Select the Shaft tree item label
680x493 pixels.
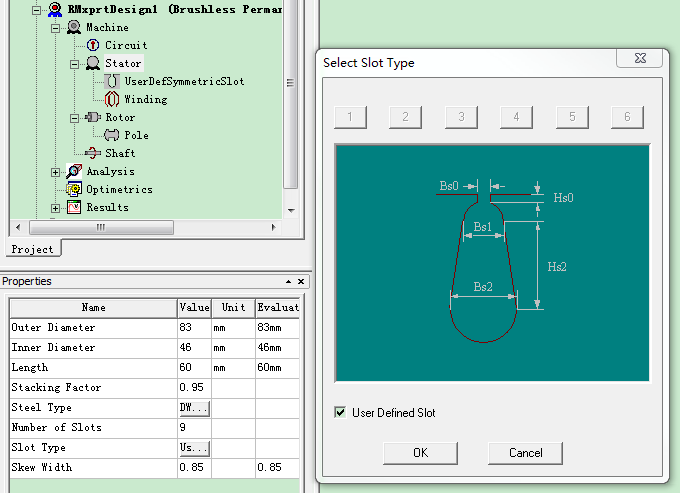(x=120, y=153)
